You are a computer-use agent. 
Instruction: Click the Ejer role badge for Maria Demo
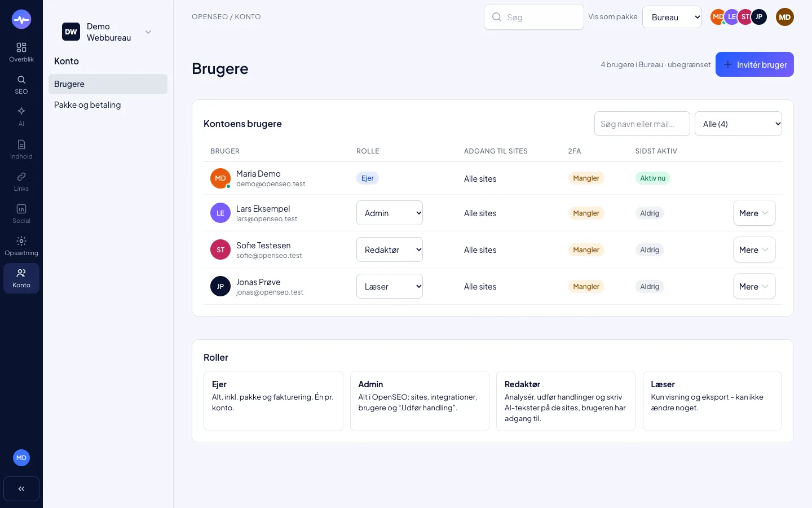coord(368,178)
